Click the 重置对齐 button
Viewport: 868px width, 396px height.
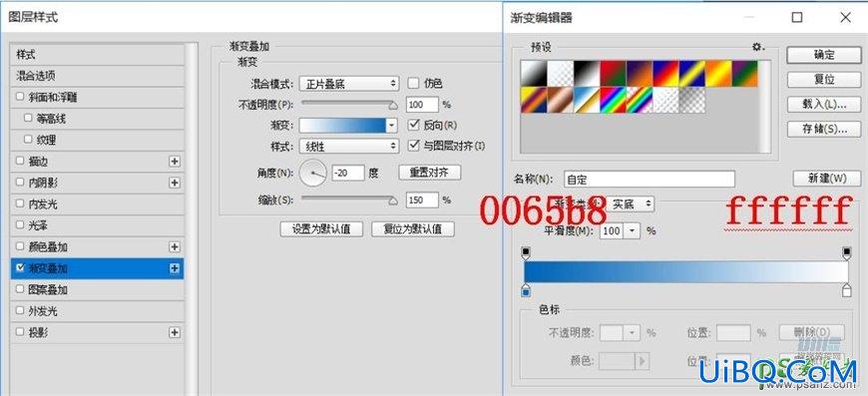point(430,173)
